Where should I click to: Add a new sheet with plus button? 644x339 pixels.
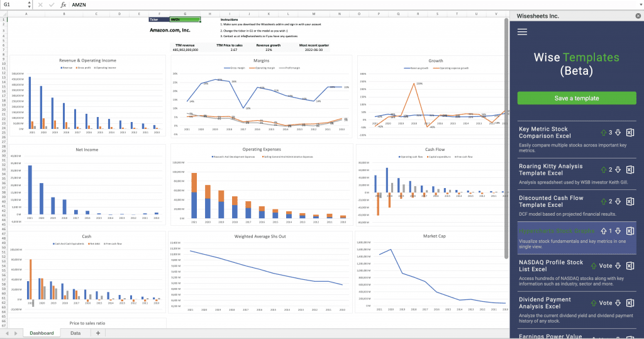[x=97, y=333]
